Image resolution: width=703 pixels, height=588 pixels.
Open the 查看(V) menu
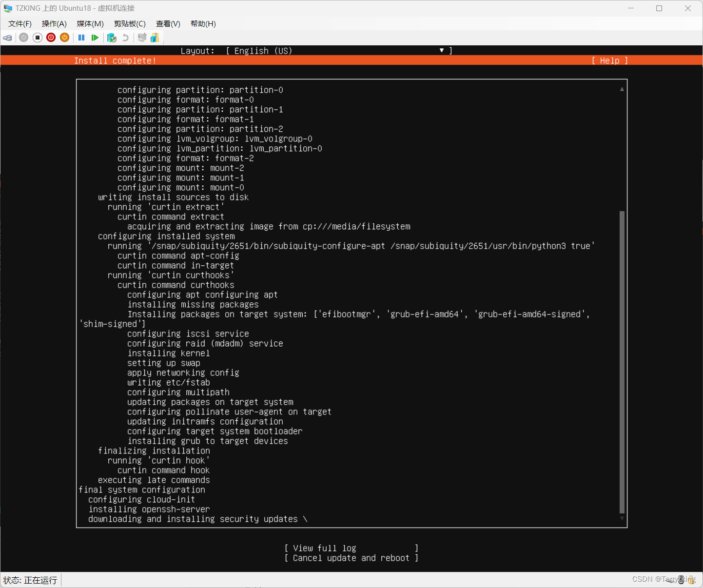click(168, 24)
